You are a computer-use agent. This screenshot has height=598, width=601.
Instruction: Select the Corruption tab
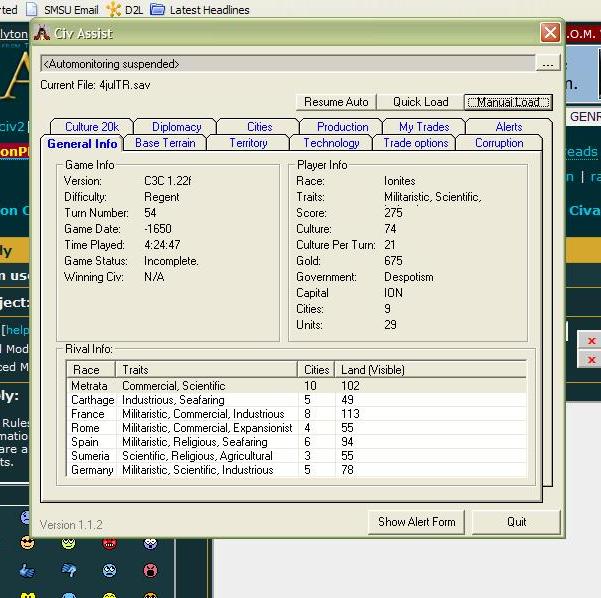pyautogui.click(x=499, y=143)
